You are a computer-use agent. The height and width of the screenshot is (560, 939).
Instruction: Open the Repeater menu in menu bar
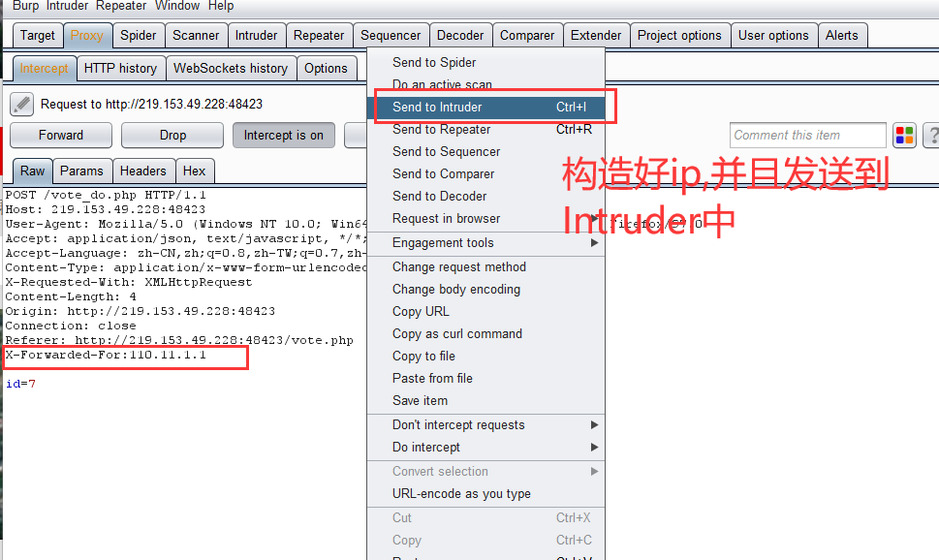click(x=121, y=6)
